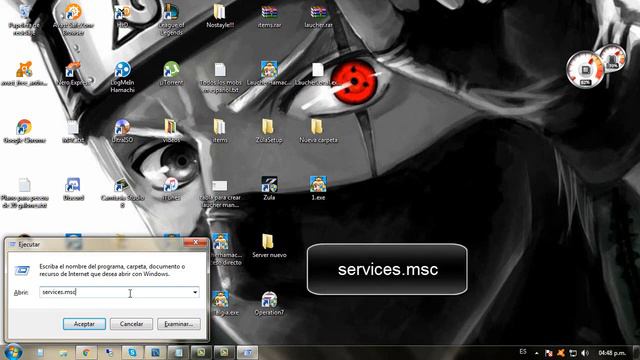
Task: Select the Nueva carpeta folder
Action: pos(318,131)
